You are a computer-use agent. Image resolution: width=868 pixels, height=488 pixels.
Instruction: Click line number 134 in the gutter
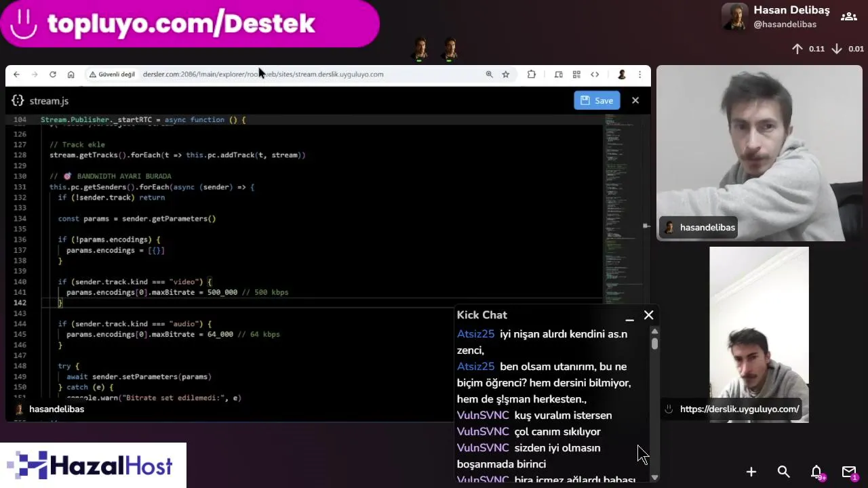click(19, 218)
